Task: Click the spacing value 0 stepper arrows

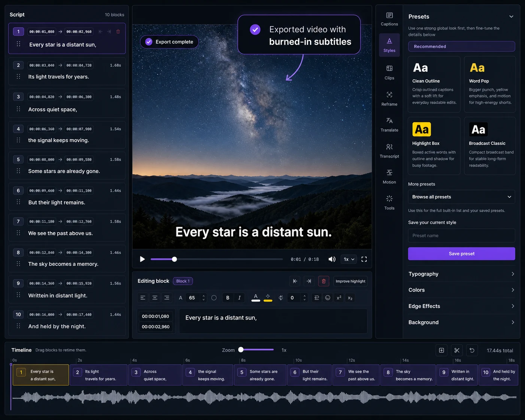Action: [304, 298]
